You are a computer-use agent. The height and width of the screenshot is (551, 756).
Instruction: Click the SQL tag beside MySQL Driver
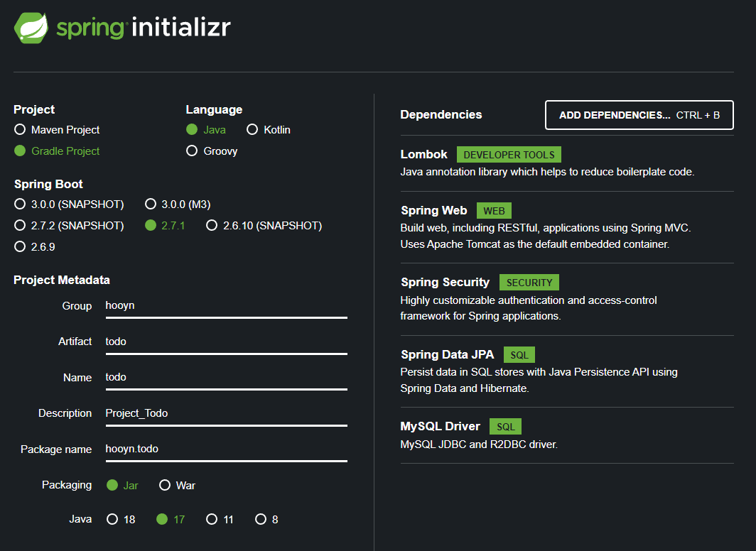(x=505, y=427)
